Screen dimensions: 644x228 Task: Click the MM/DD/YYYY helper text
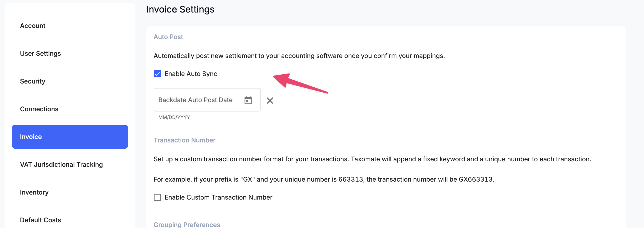(174, 117)
